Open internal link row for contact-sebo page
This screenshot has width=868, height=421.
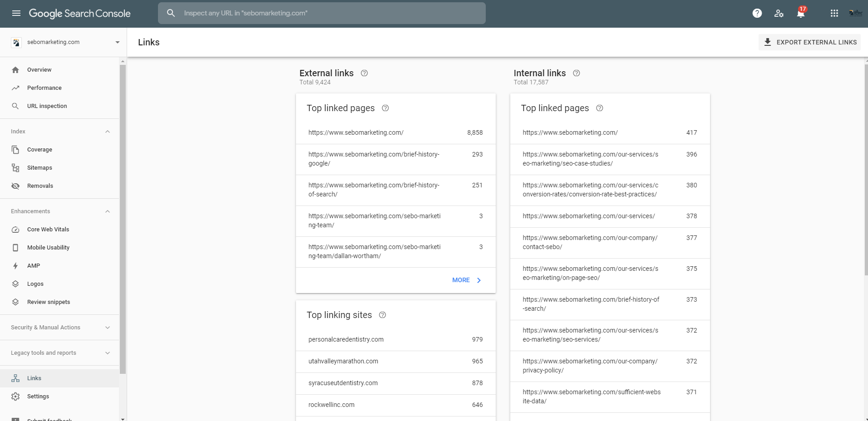pyautogui.click(x=610, y=243)
